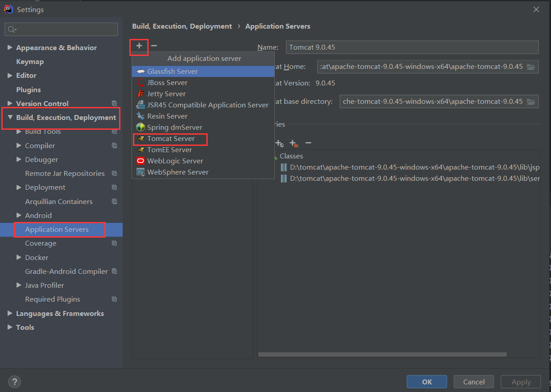Click the server Name text field
Image resolution: width=551 pixels, height=392 pixels.
(412, 47)
